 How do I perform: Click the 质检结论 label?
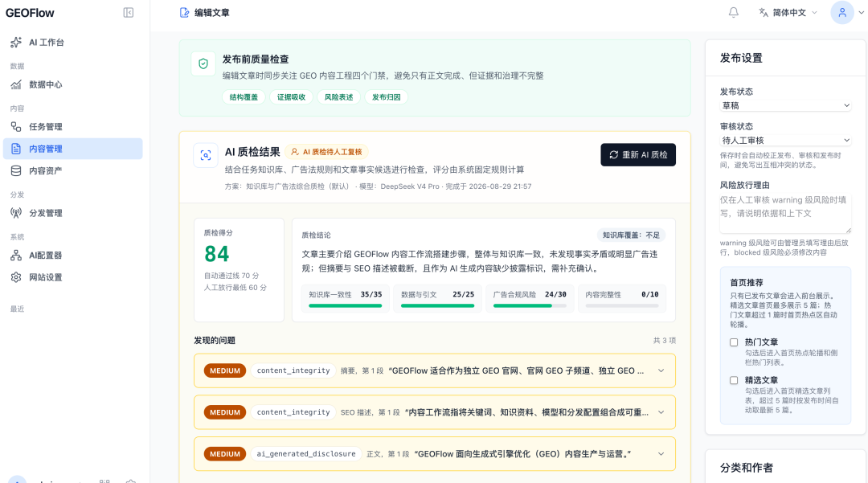click(316, 235)
